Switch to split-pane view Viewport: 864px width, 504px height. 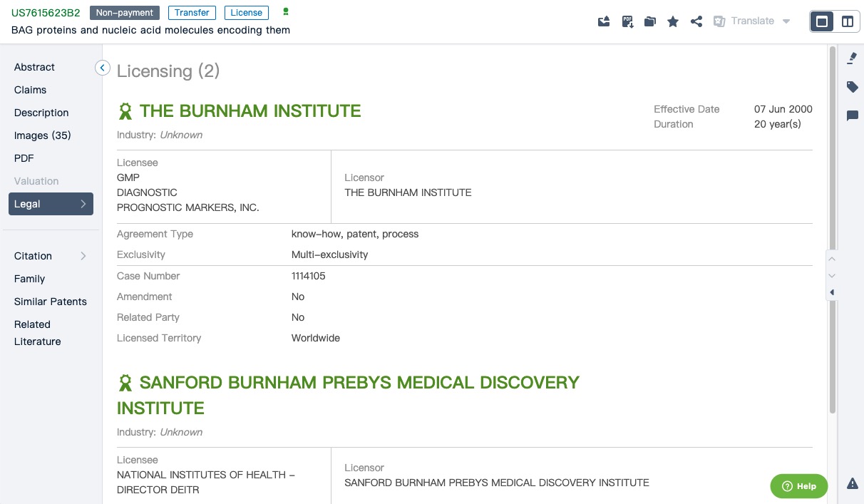(848, 21)
